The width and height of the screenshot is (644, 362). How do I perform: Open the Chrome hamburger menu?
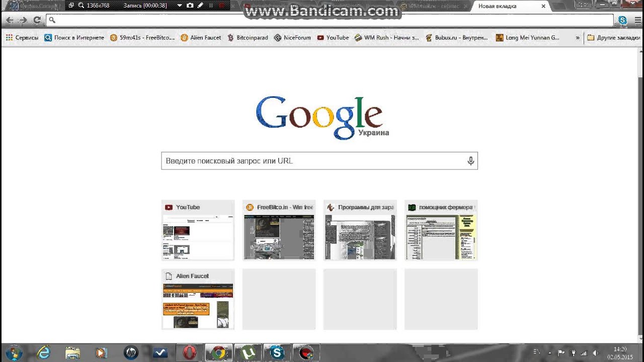[637, 20]
